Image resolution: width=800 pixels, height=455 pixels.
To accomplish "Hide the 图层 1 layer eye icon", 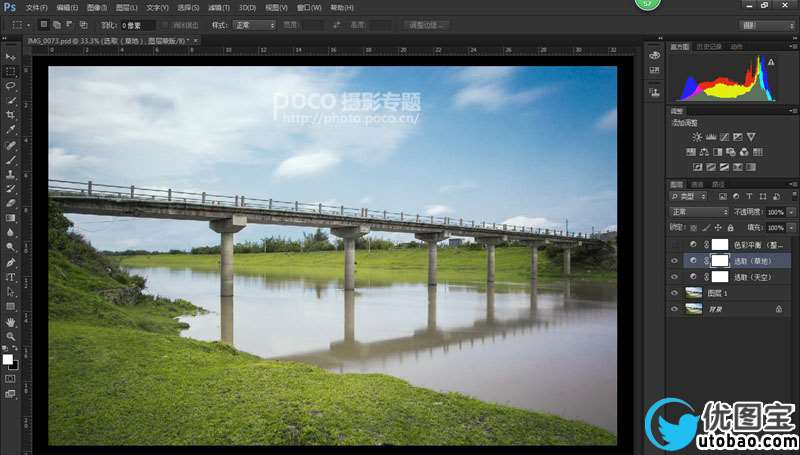I will pos(674,293).
